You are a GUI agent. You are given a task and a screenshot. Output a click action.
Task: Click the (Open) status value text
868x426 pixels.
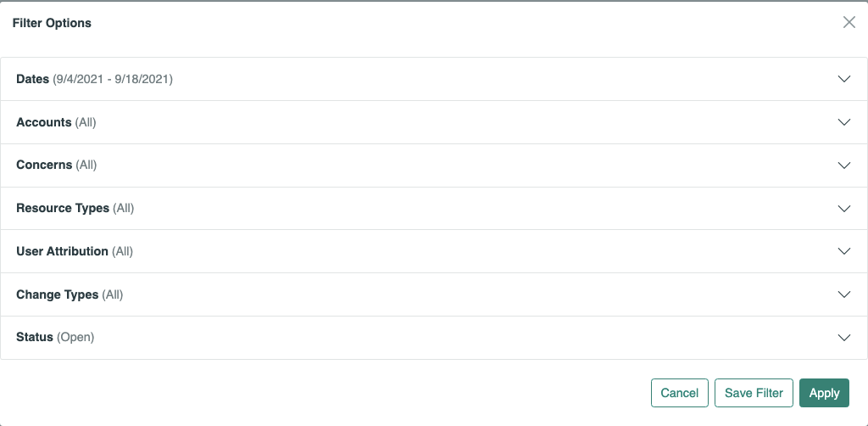[75, 338]
